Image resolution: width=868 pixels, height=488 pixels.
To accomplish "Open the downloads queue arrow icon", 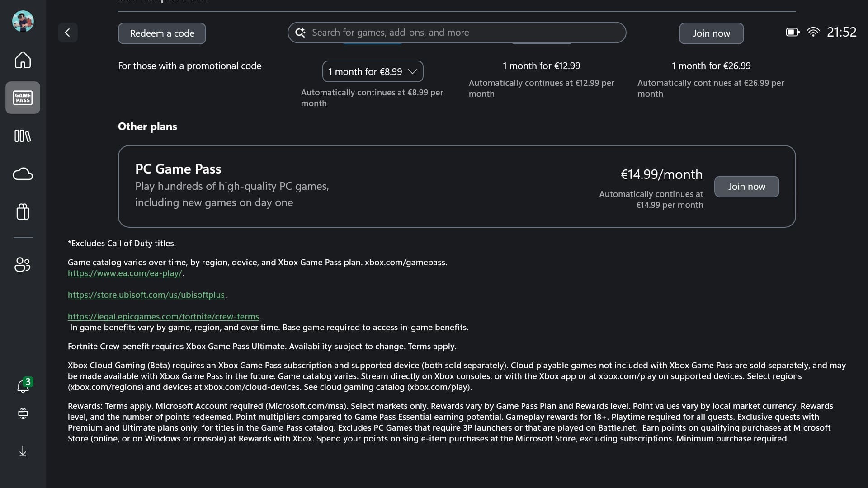I will tap(23, 451).
